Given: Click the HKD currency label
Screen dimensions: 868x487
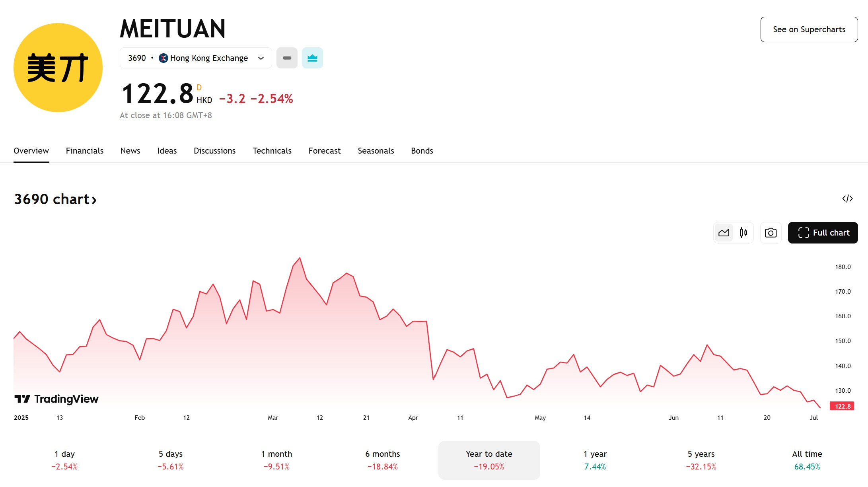Looking at the screenshot, I should coord(204,100).
